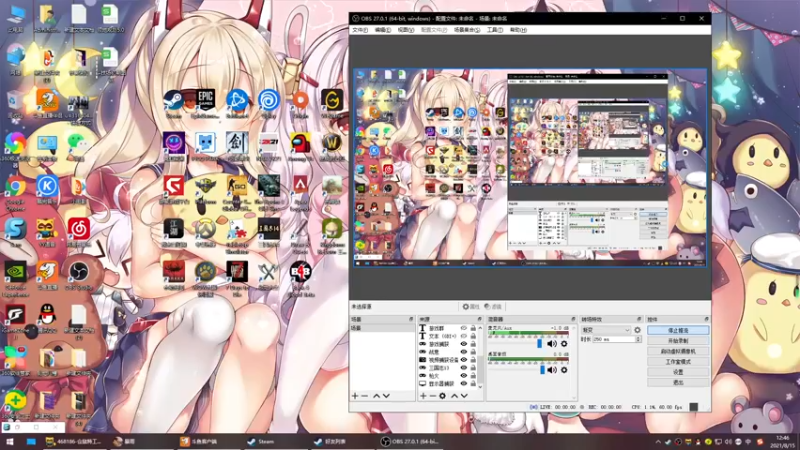Open Mic/Aux audio settings gear
This screenshot has width=800, height=450.
tap(564, 344)
